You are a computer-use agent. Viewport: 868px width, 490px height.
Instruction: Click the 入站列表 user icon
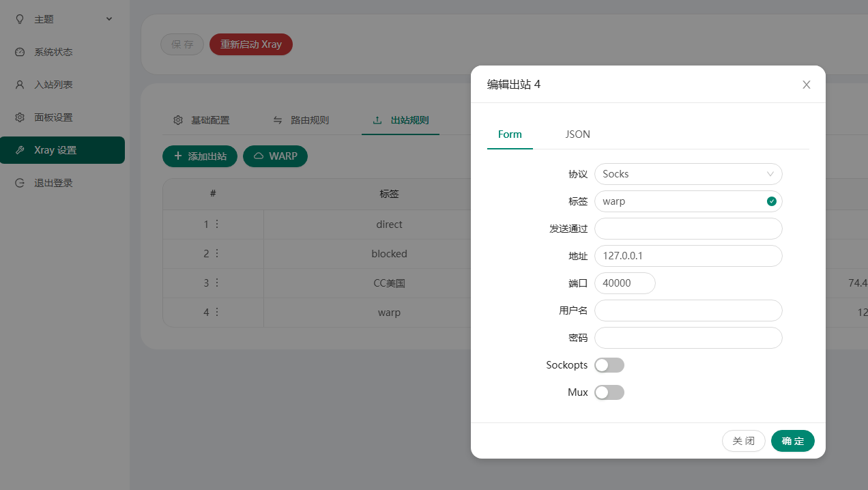click(x=20, y=85)
